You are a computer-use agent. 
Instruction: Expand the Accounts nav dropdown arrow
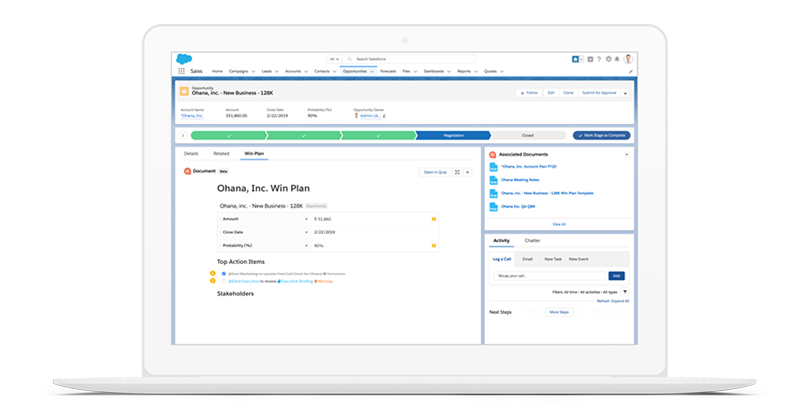306,72
